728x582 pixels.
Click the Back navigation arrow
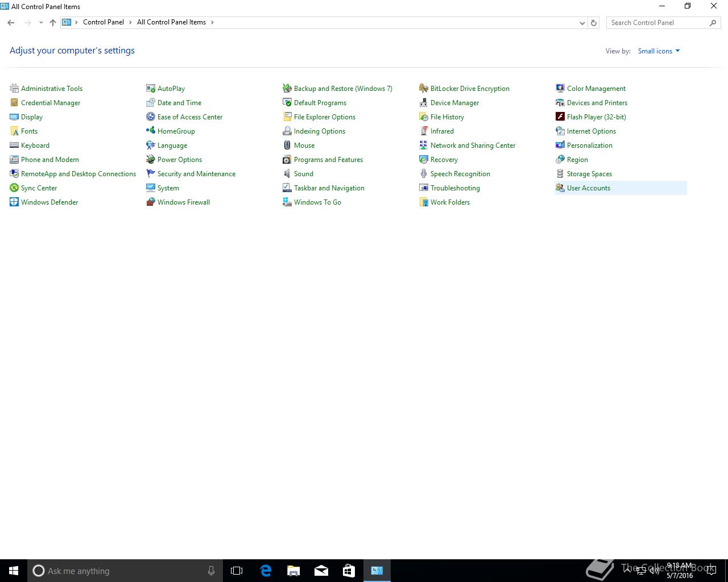(11, 23)
